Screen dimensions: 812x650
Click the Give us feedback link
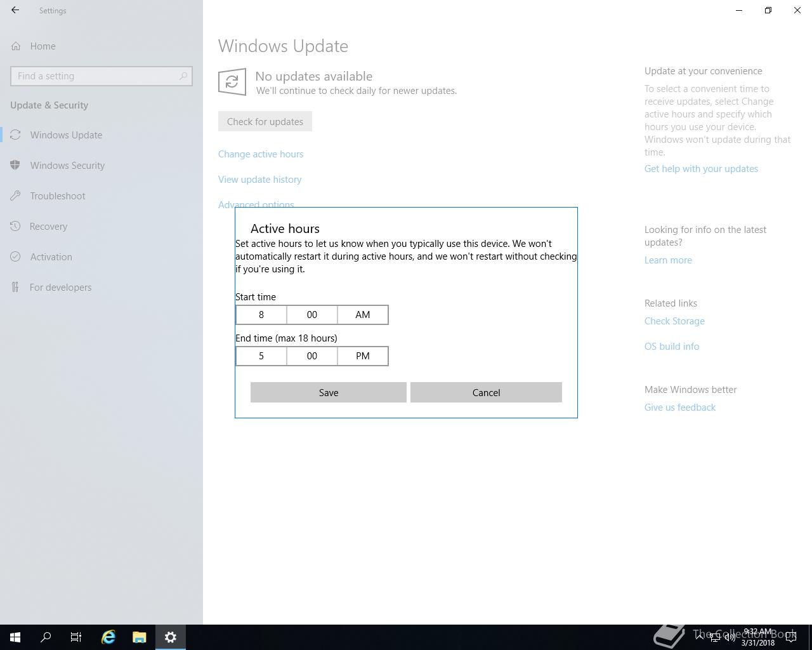(x=680, y=407)
